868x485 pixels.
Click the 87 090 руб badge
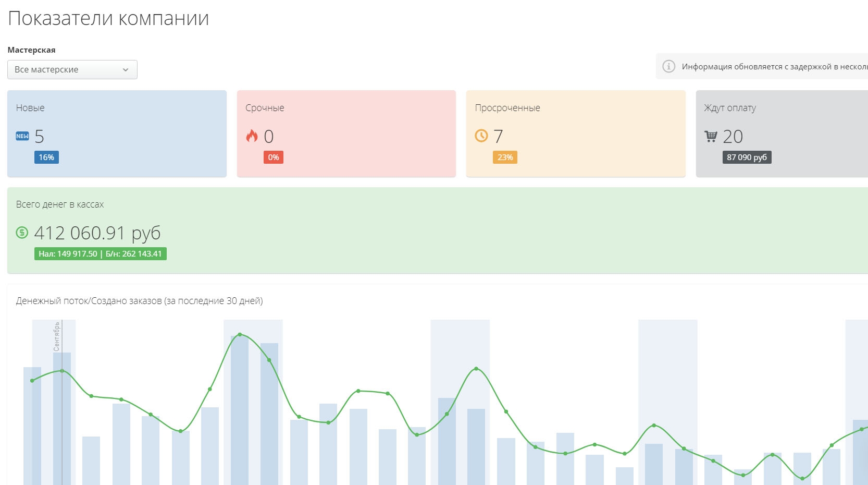(x=747, y=157)
